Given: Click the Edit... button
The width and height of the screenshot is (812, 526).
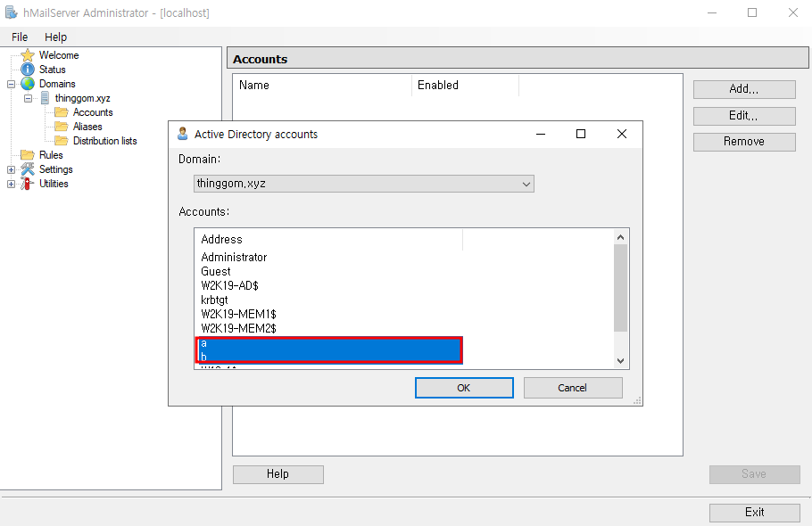Looking at the screenshot, I should pyautogui.click(x=744, y=116).
